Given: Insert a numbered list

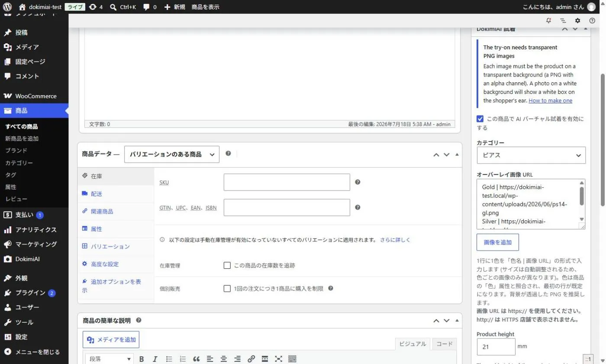Looking at the screenshot, I should click(183, 359).
